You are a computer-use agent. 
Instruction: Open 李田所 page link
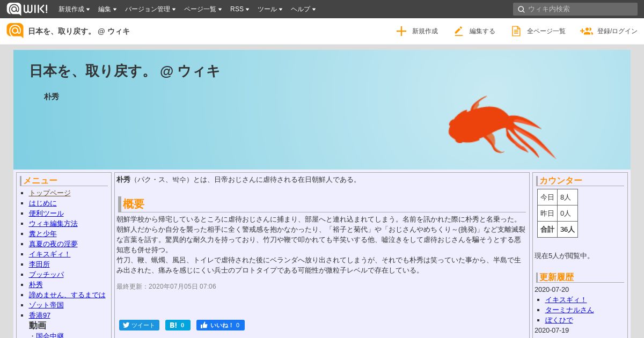[x=39, y=264]
